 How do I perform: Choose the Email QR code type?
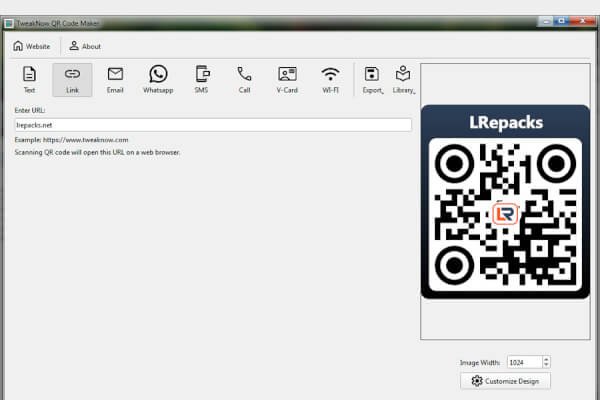pos(115,80)
